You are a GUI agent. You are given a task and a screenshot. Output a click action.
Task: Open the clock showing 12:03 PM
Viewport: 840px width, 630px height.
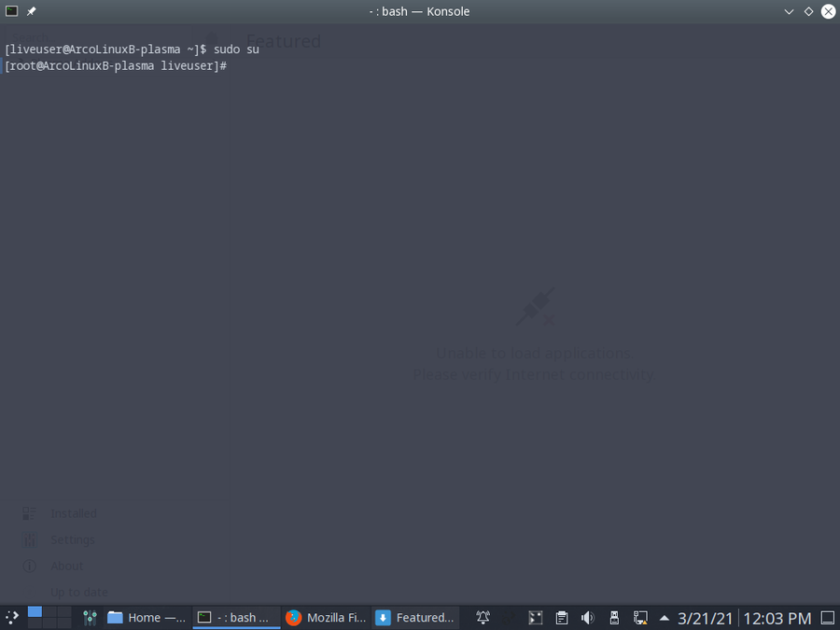(x=777, y=619)
